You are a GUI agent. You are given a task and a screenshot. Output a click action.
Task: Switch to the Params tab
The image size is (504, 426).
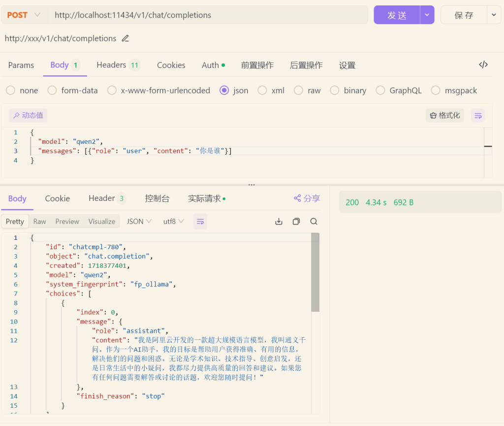click(x=21, y=66)
